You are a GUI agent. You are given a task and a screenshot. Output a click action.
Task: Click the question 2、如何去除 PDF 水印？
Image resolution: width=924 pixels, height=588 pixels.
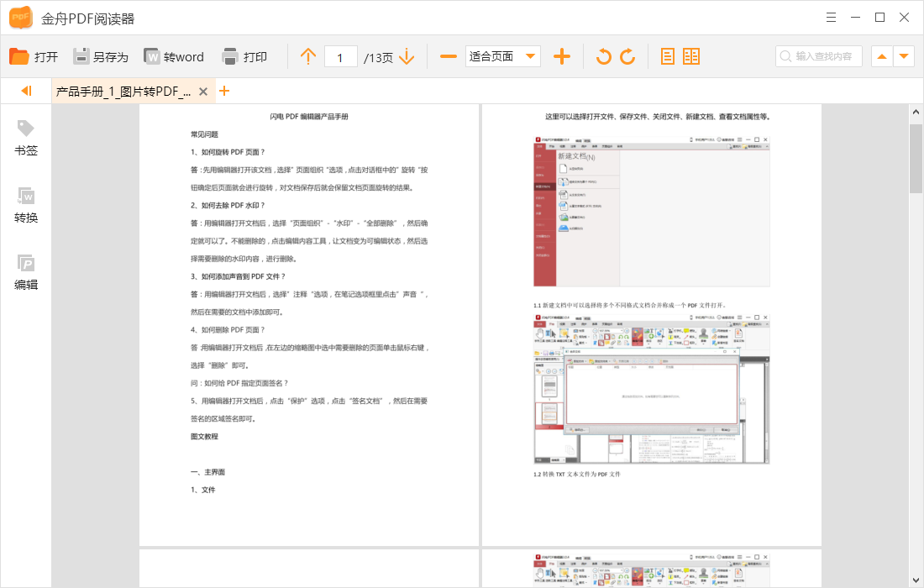[x=228, y=206]
